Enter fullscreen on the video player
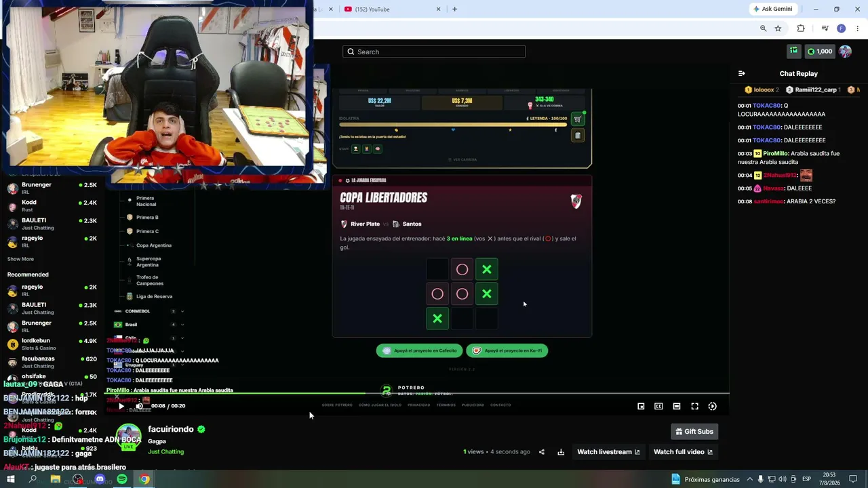 [694, 406]
